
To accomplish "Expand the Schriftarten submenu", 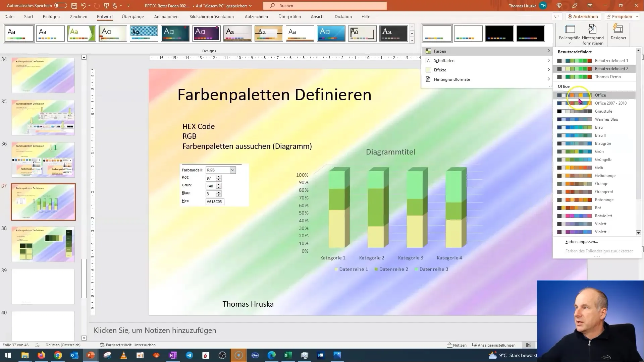I will [487, 61].
